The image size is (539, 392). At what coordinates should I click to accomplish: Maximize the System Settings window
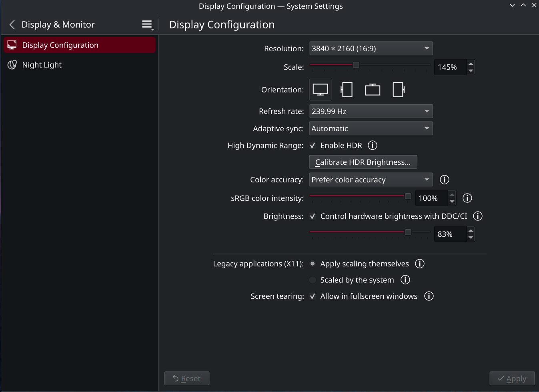click(523, 5)
